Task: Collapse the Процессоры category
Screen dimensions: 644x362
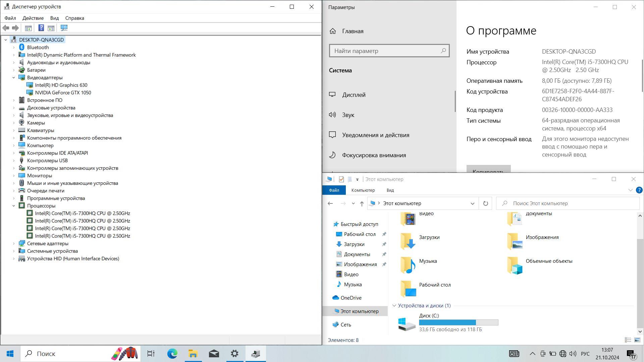Action: pyautogui.click(x=14, y=206)
